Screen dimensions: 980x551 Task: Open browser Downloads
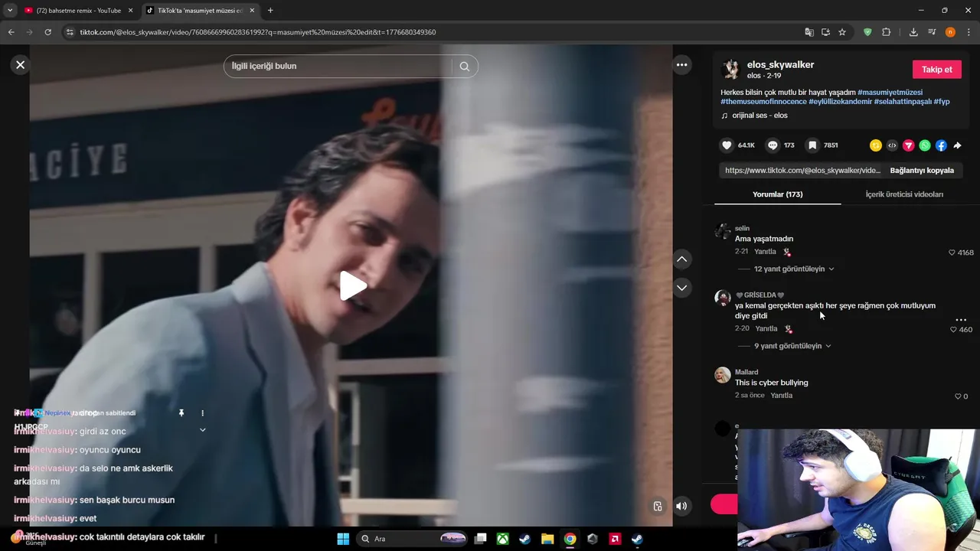(x=913, y=32)
